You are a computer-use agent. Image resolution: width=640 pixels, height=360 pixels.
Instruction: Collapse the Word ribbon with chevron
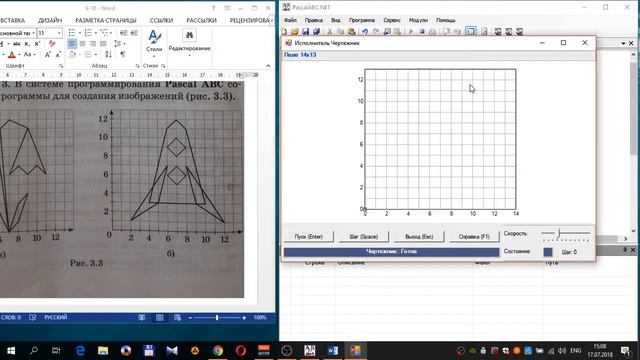[x=268, y=66]
